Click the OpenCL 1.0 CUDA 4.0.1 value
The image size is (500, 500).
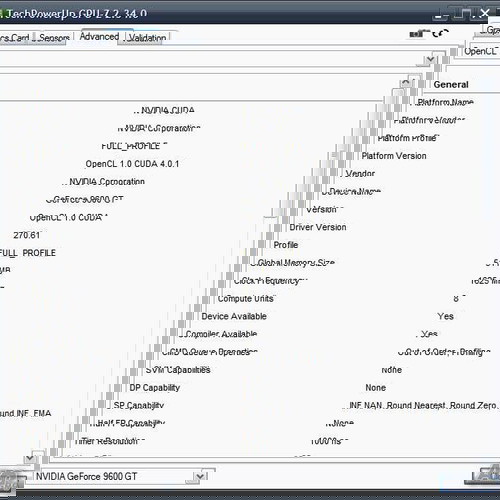point(132,164)
